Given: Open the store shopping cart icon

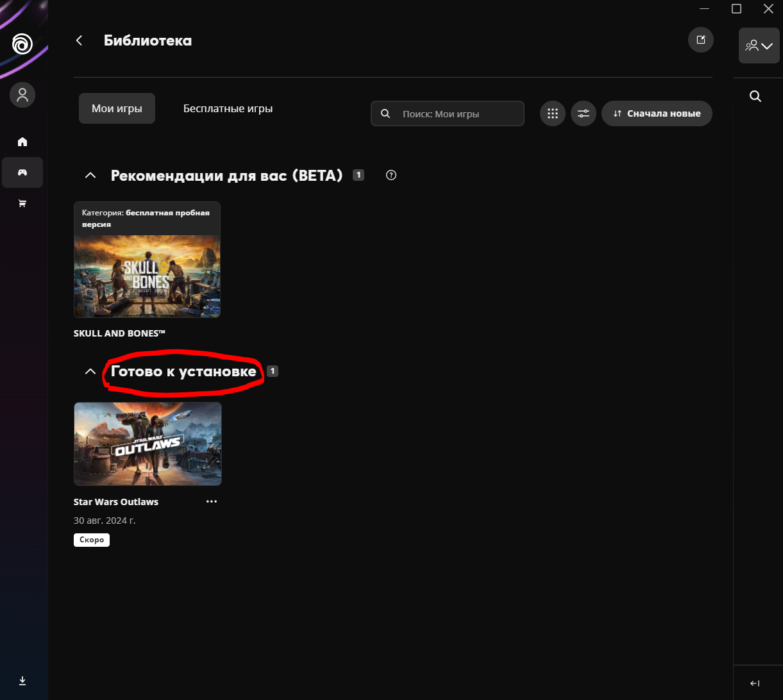Looking at the screenshot, I should tap(22, 203).
